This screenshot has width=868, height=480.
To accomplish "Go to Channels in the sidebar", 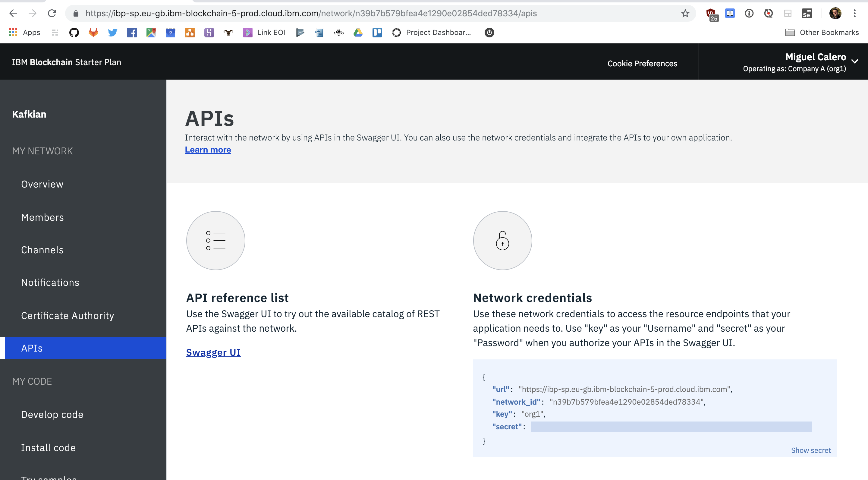I will (x=42, y=250).
